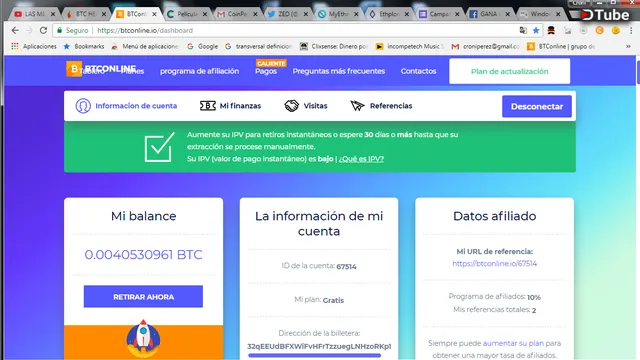Expand the bookmarks overflow chevron
This screenshot has width=640, height=360.
pyautogui.click(x=628, y=47)
